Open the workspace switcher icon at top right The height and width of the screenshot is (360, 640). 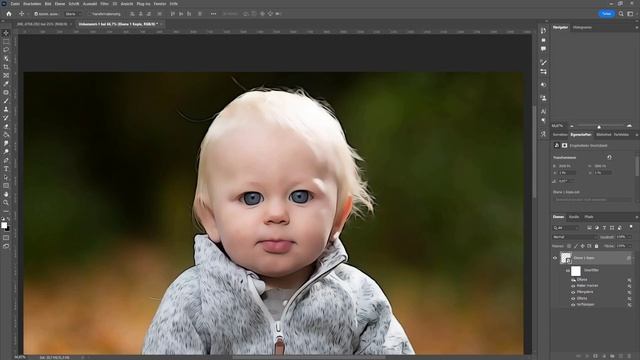tap(630, 14)
